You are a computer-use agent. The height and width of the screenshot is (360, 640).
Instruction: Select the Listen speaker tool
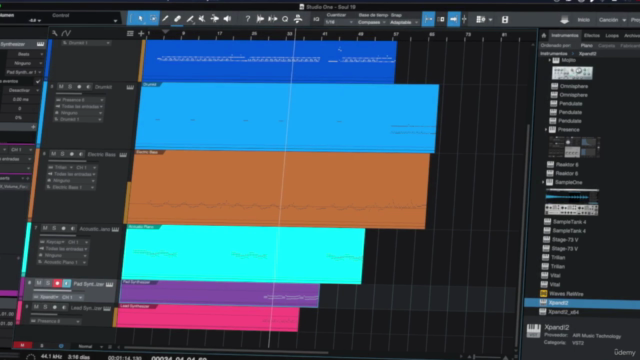(227, 19)
